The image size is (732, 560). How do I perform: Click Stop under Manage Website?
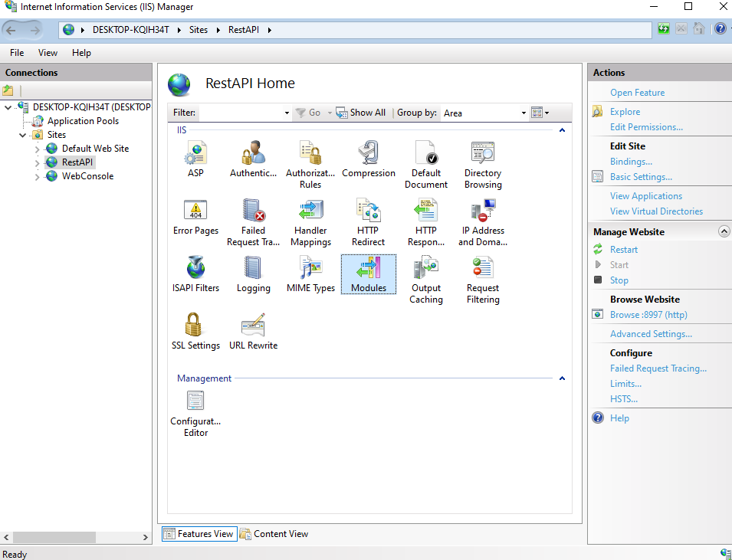(619, 280)
